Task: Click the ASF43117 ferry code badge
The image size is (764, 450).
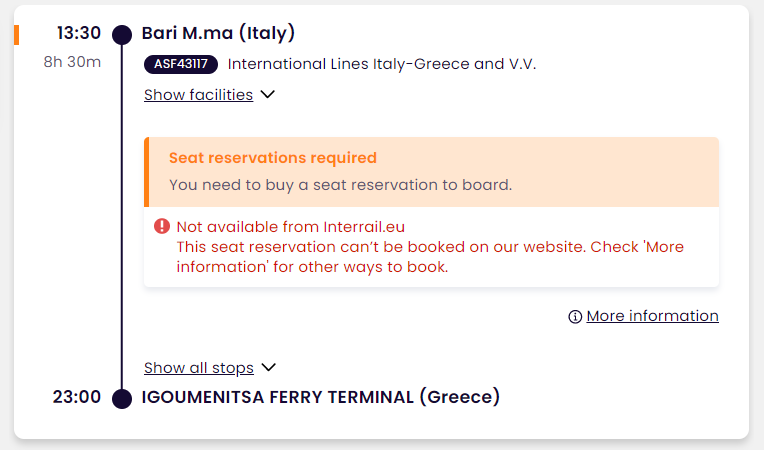Action: point(181,64)
